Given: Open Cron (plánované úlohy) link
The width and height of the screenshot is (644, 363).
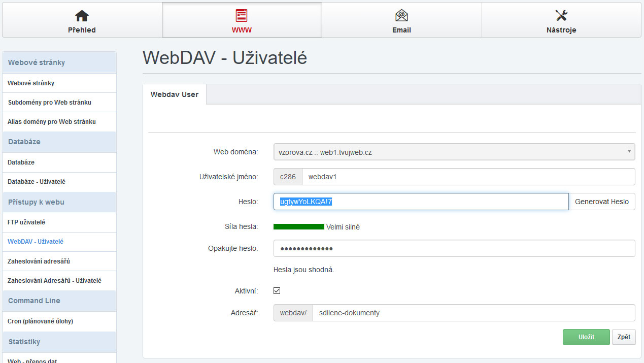Looking at the screenshot, I should coord(40,321).
